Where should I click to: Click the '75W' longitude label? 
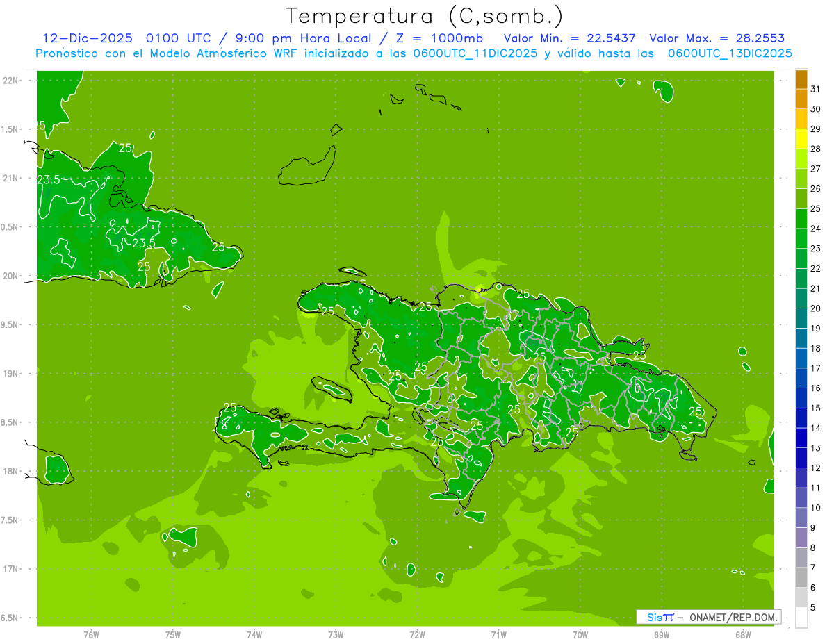(x=173, y=634)
